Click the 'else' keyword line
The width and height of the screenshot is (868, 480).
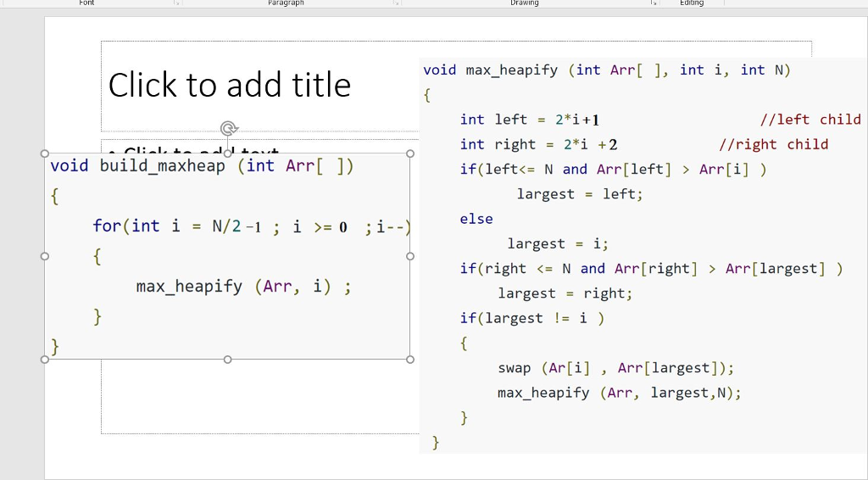[476, 220]
